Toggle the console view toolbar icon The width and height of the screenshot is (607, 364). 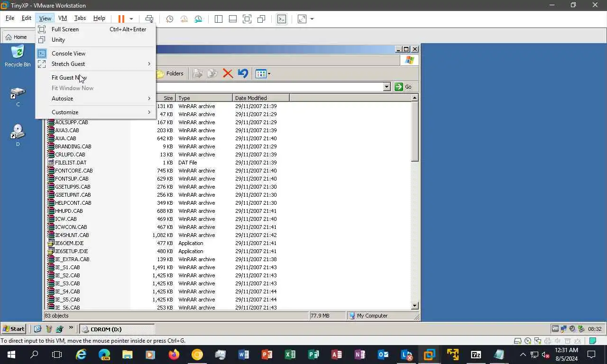282,19
